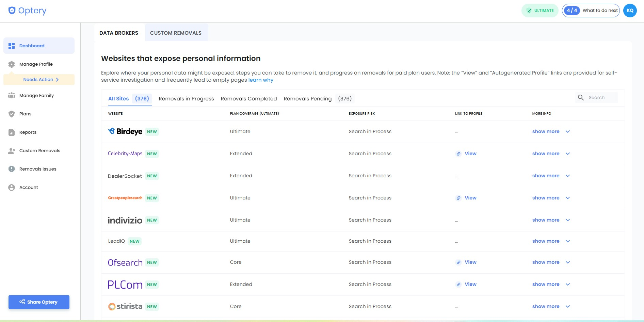The width and height of the screenshot is (644, 322).
Task: Click the LeadIQ website name
Action: coord(116,241)
